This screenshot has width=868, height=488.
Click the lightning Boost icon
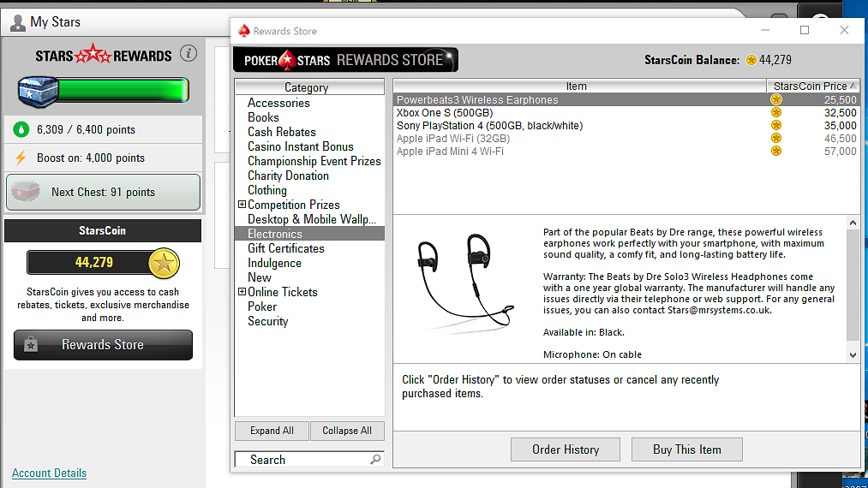(x=21, y=158)
